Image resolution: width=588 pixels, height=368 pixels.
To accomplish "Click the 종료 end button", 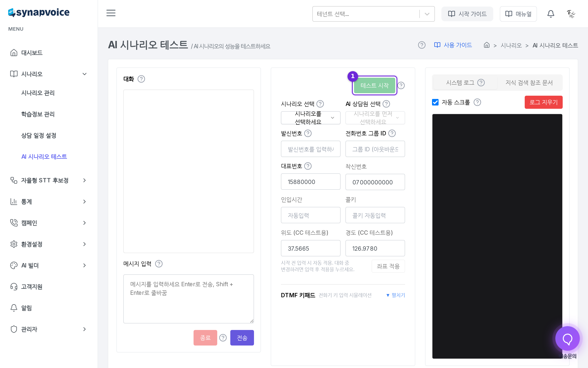I will pyautogui.click(x=205, y=338).
